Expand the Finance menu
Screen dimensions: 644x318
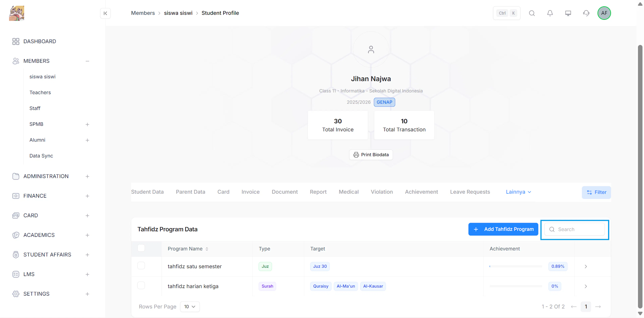click(87, 196)
